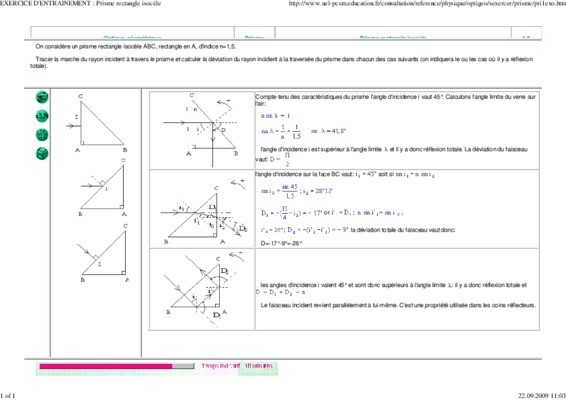Click the first solution ray diagram
The image size is (566, 400).
(202, 130)
